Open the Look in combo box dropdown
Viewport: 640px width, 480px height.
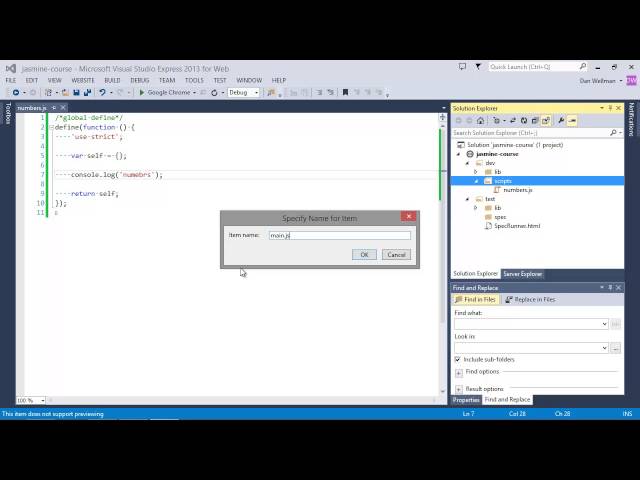pyautogui.click(x=604, y=348)
